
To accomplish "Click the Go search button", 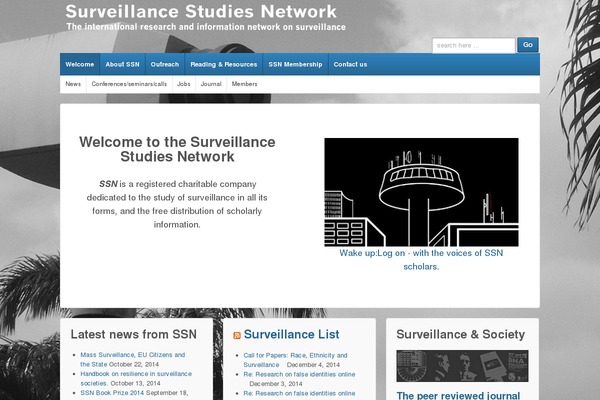I will 528,45.
